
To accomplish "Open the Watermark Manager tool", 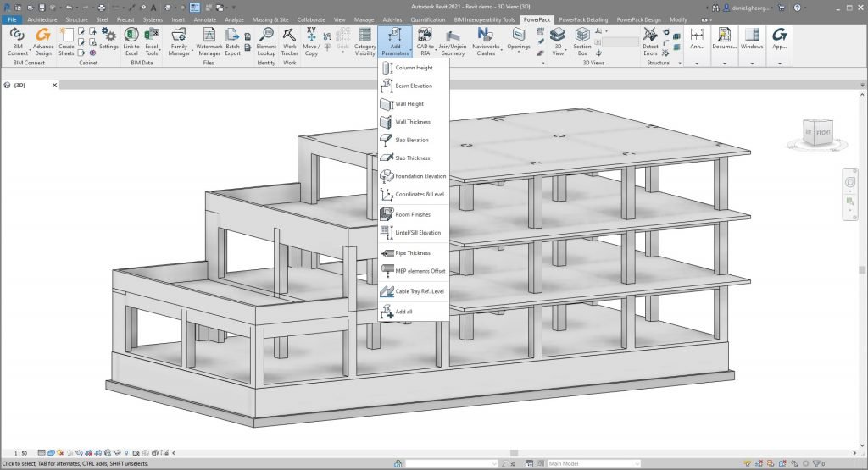I will pyautogui.click(x=209, y=42).
